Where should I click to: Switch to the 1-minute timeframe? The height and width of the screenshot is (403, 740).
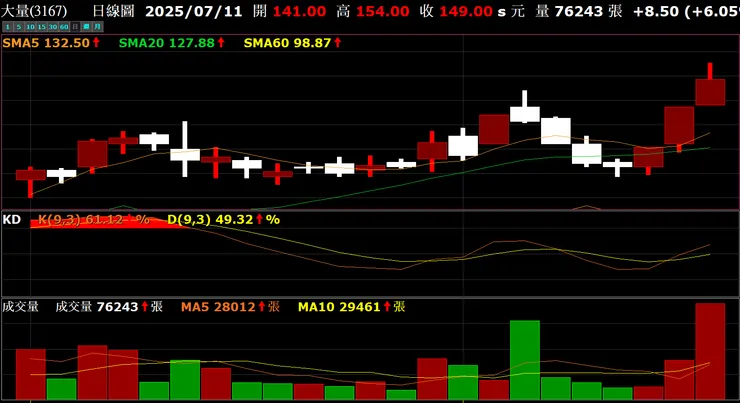[8, 27]
